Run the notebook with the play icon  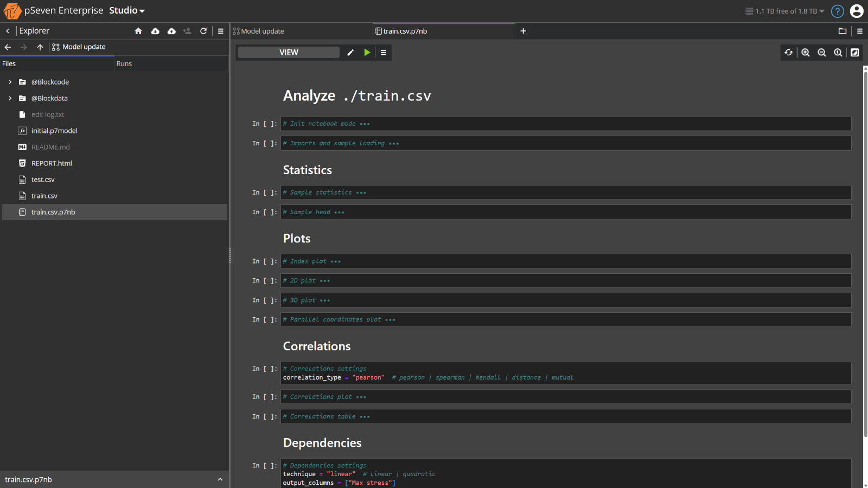pos(367,52)
